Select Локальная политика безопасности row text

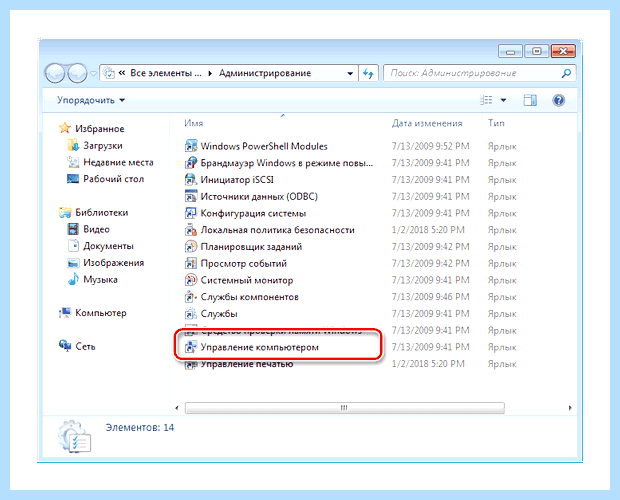point(278,230)
